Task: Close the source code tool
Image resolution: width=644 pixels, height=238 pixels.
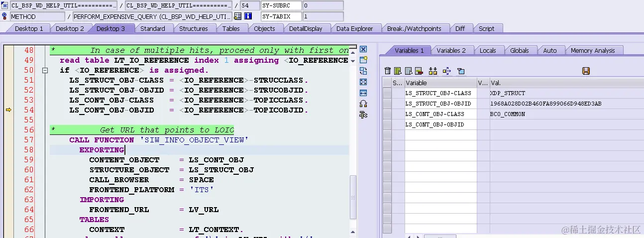Action: click(363, 49)
